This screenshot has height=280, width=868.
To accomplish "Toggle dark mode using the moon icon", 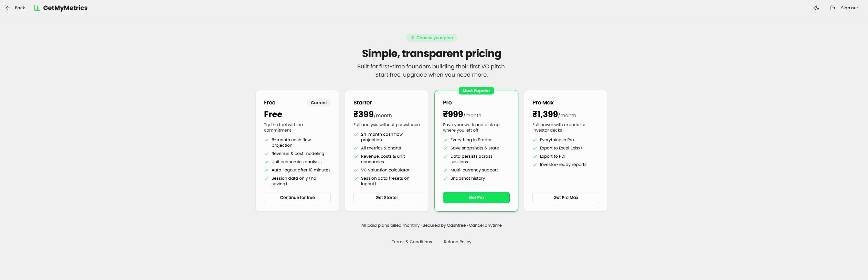I will point(816,8).
